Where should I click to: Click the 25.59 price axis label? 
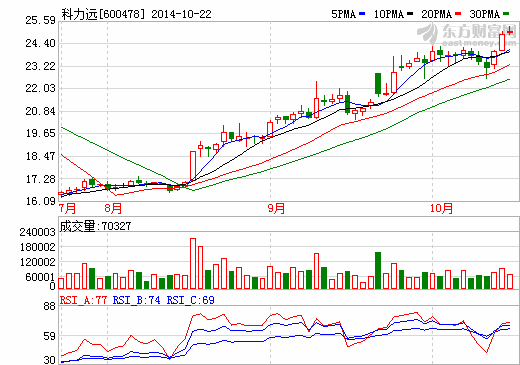(41, 21)
